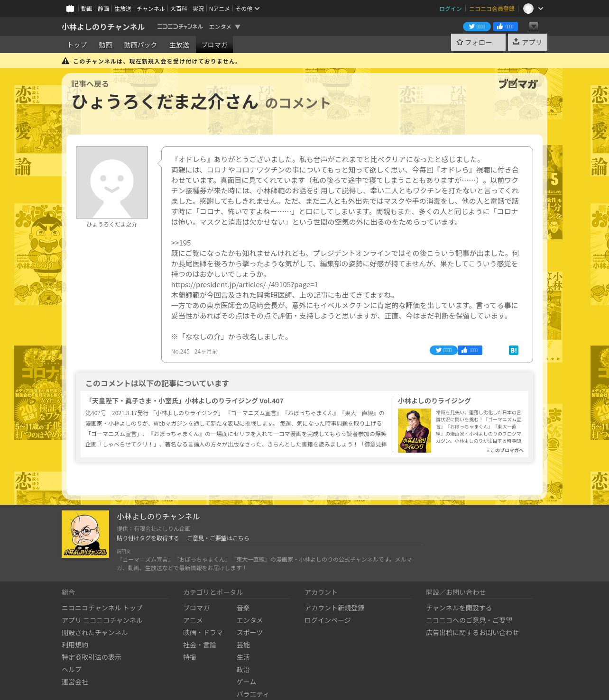Click the ログイン link
Screen dimensions: 609x700
451,9
